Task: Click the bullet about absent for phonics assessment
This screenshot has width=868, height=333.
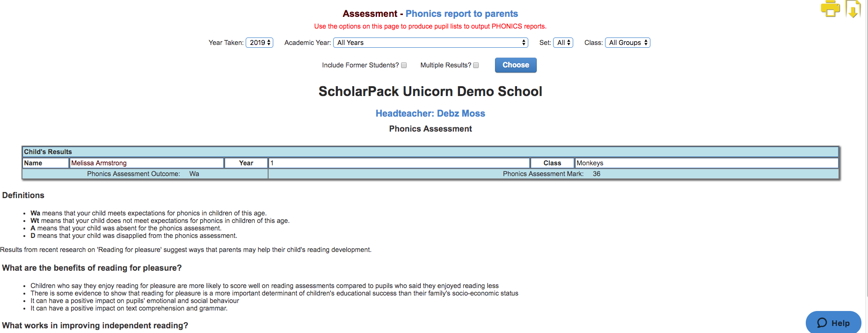Action: pyautogui.click(x=126, y=228)
